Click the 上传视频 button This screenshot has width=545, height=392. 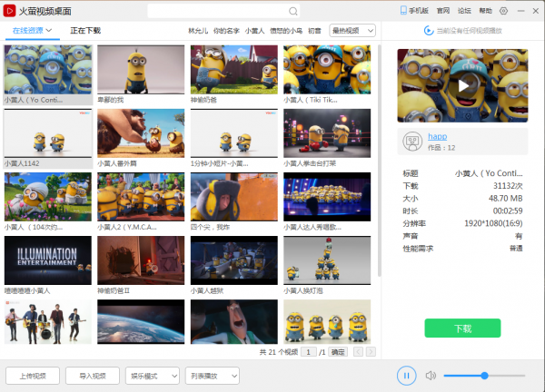pyautogui.click(x=33, y=376)
